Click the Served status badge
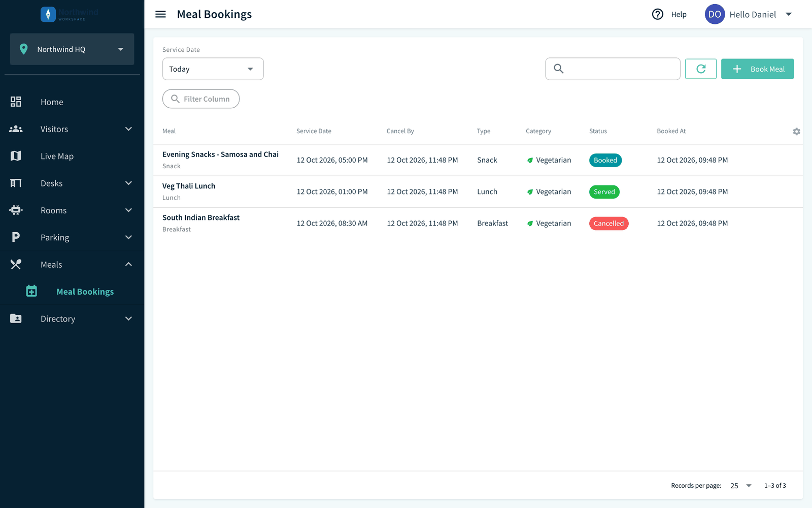This screenshot has width=812, height=508. tap(604, 192)
